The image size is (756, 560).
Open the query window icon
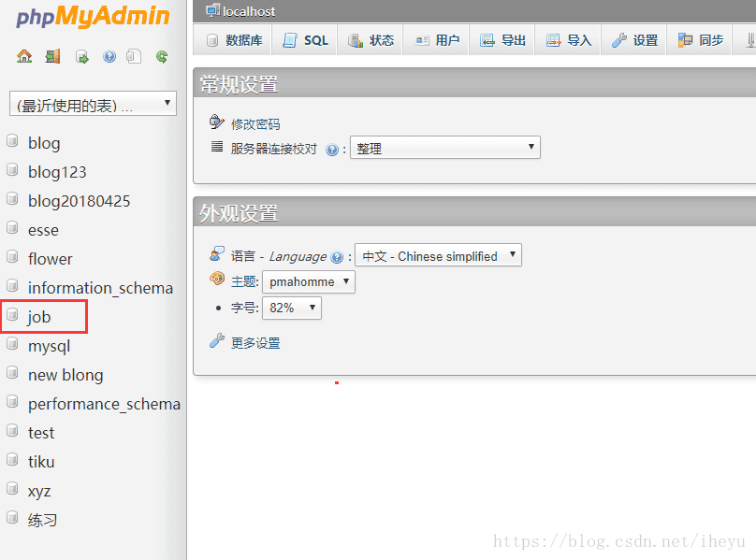pos(82,57)
